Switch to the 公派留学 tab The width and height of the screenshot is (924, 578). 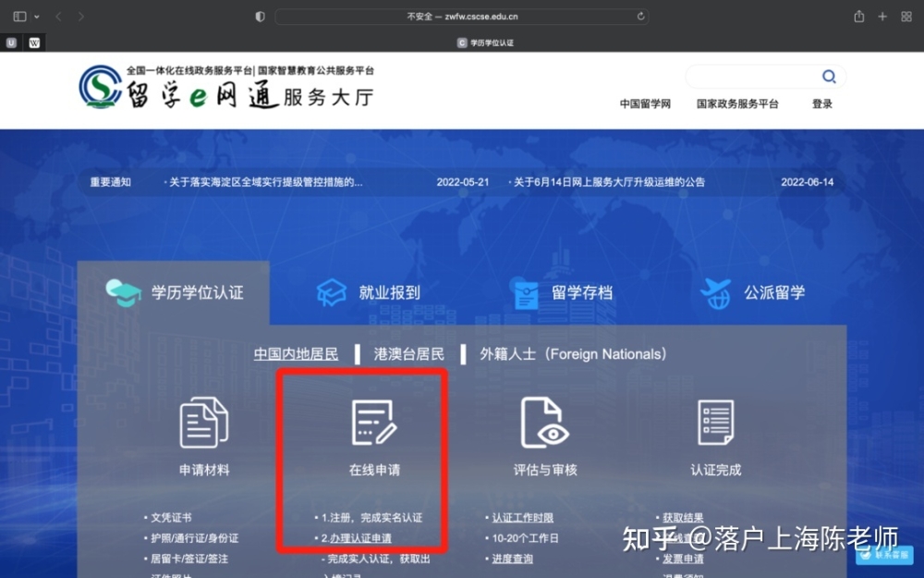(752, 292)
